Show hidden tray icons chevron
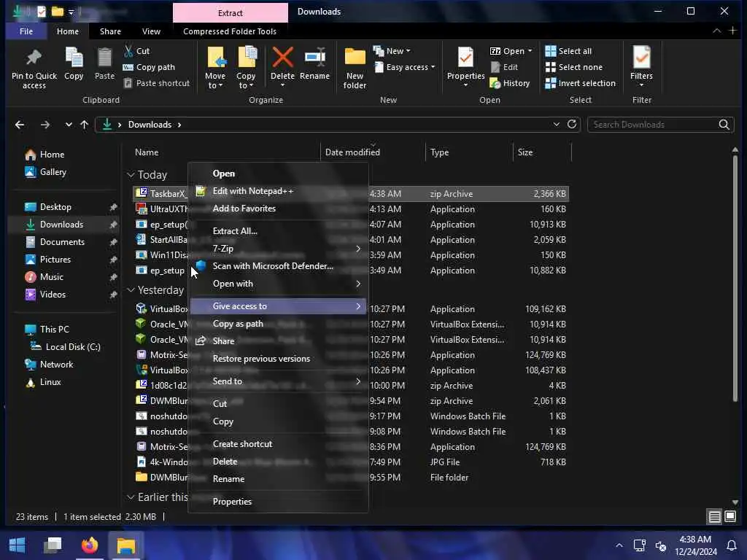Screen dimensions: 747x560 pos(619,545)
